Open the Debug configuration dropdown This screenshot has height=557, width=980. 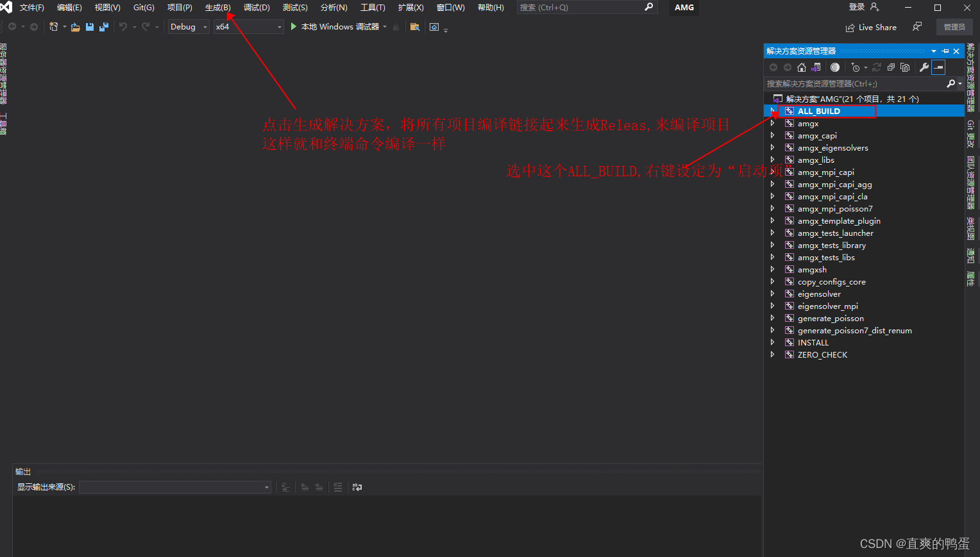point(188,27)
